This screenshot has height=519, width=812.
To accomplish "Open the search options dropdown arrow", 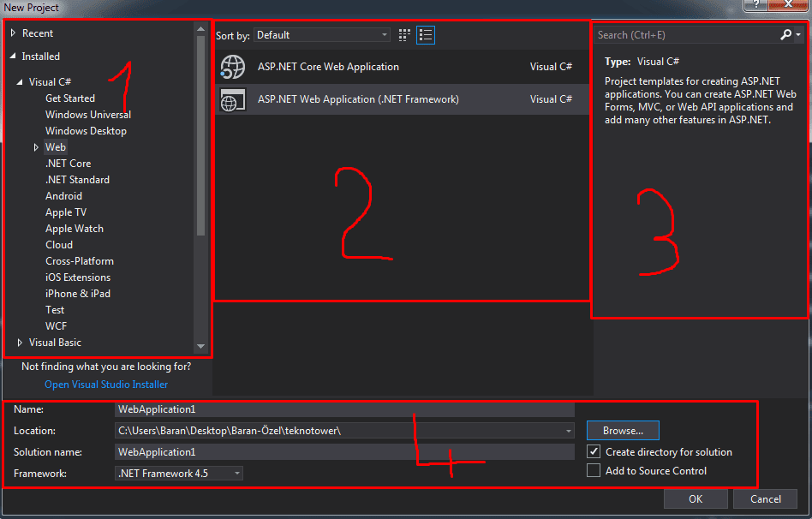I will [798, 35].
